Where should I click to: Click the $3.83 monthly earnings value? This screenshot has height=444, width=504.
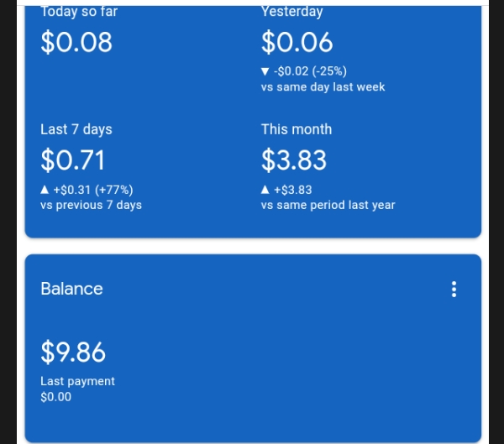[x=294, y=160]
